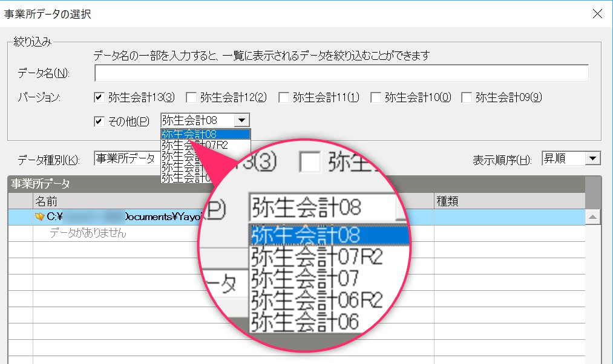Tick the 弥生会計10(0) checkbox

376,97
